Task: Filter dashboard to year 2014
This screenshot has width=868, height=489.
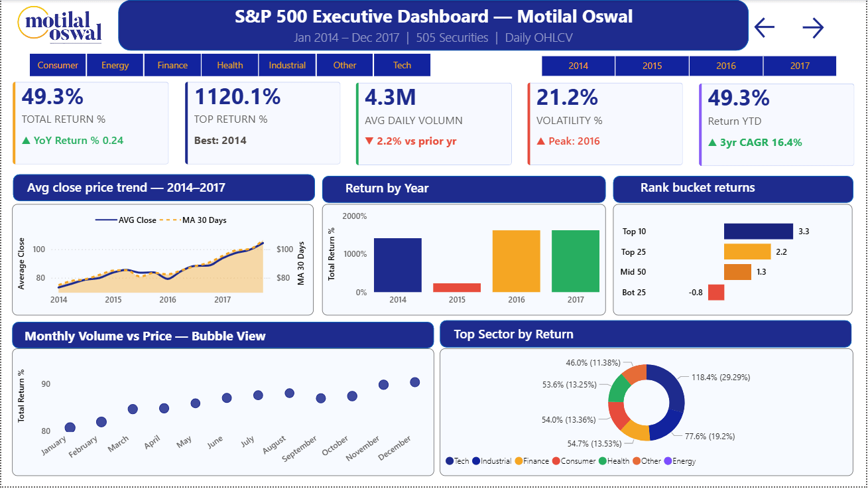Action: [578, 66]
